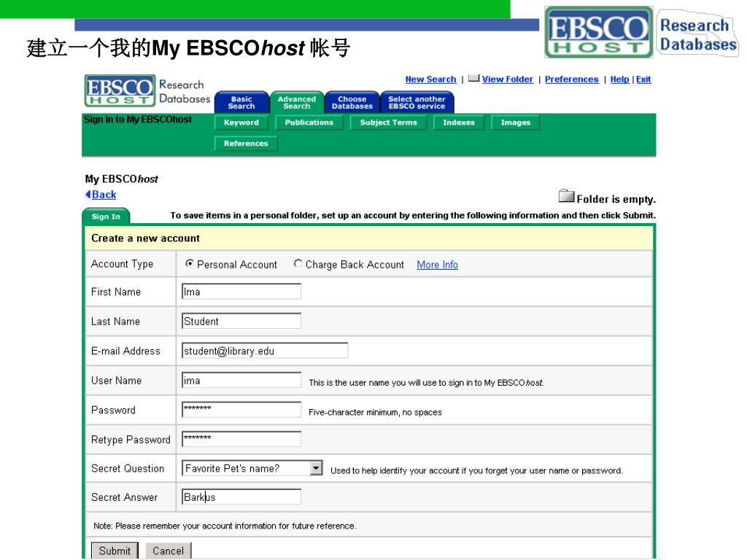Screen dimensions: 747x560
Task: Click the 'Account Type' label
Action: coord(122,264)
